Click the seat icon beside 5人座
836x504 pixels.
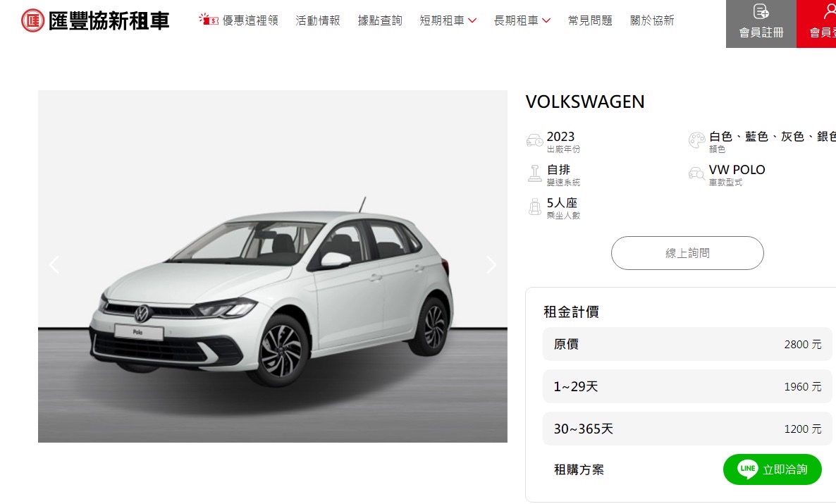pyautogui.click(x=535, y=207)
